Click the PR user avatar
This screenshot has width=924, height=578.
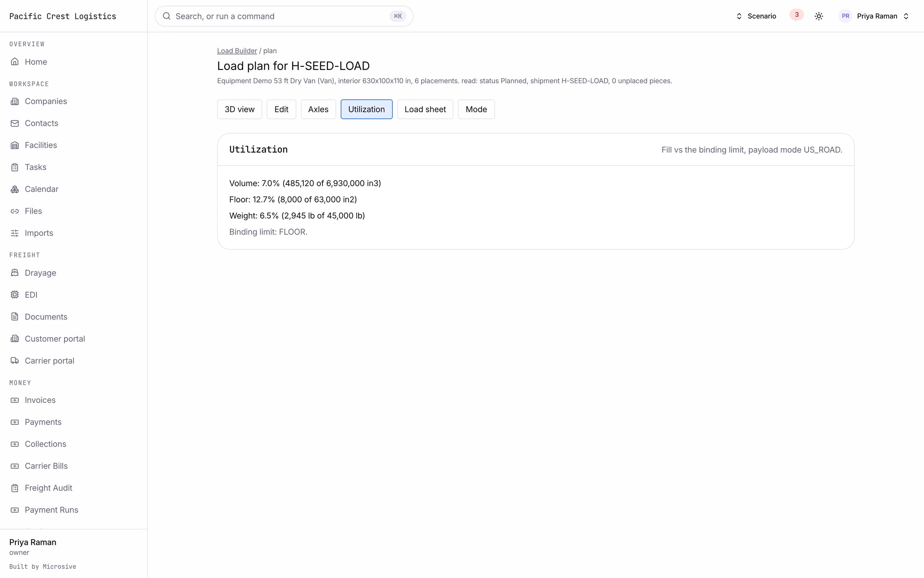pos(845,16)
